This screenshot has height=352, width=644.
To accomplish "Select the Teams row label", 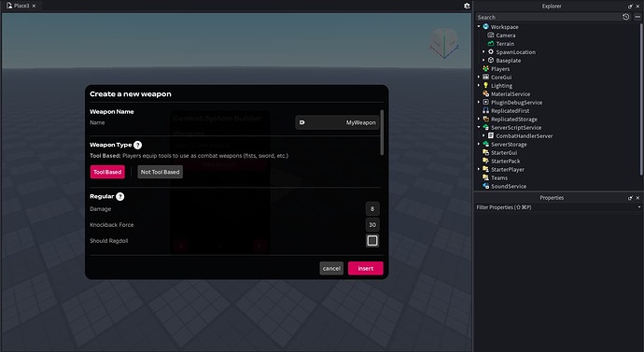I will coord(499,177).
